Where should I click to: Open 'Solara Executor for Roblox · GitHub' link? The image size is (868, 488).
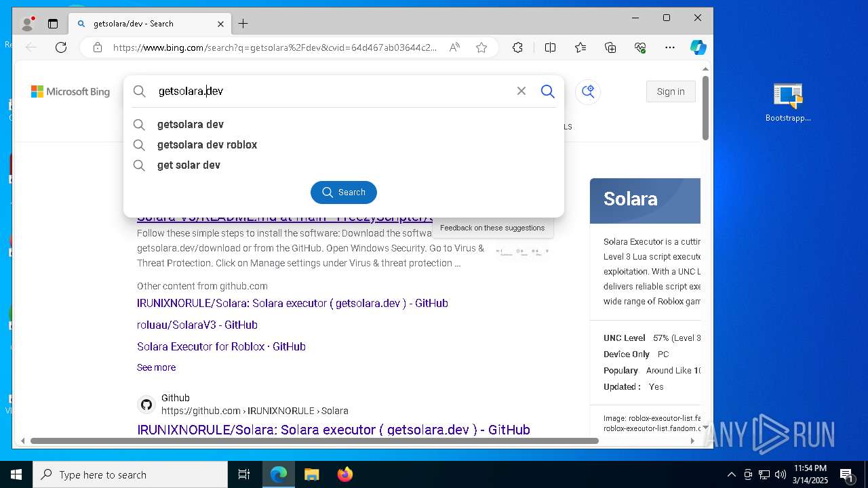click(x=221, y=346)
